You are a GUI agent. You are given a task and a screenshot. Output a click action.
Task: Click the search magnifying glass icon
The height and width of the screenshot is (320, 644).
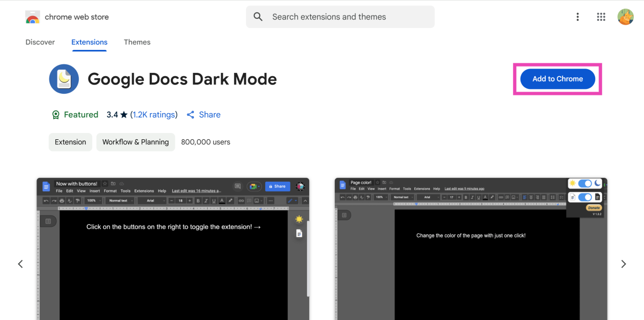(x=258, y=17)
